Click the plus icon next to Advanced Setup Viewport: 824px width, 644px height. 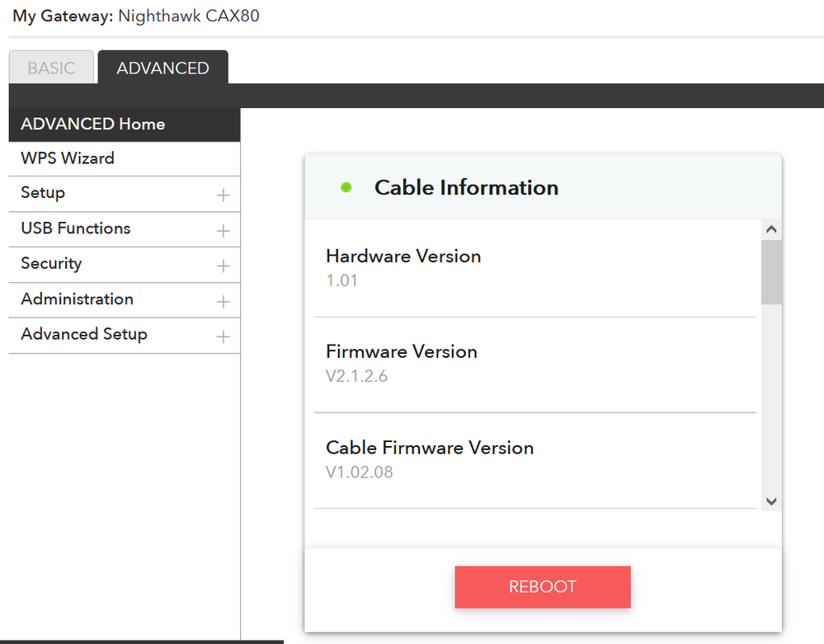(223, 336)
